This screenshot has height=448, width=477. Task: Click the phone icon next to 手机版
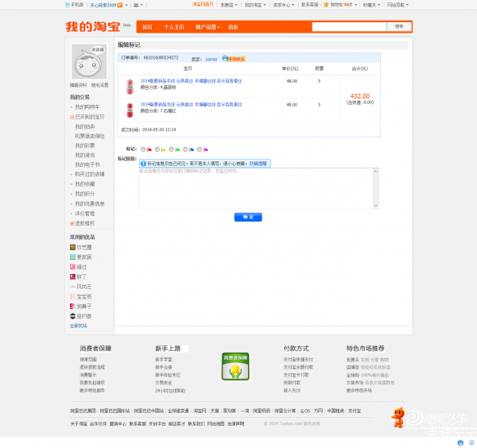68,5
